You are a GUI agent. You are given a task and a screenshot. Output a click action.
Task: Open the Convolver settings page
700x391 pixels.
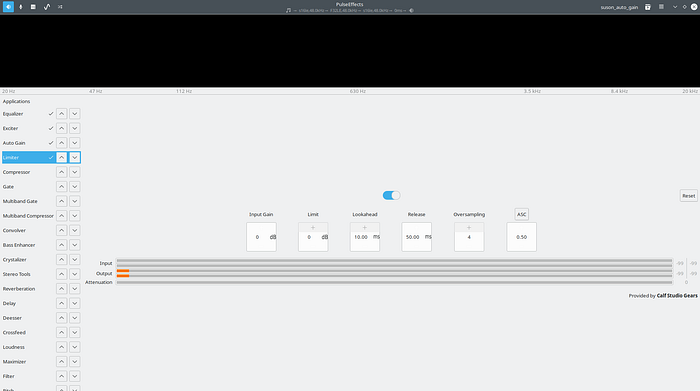point(14,230)
